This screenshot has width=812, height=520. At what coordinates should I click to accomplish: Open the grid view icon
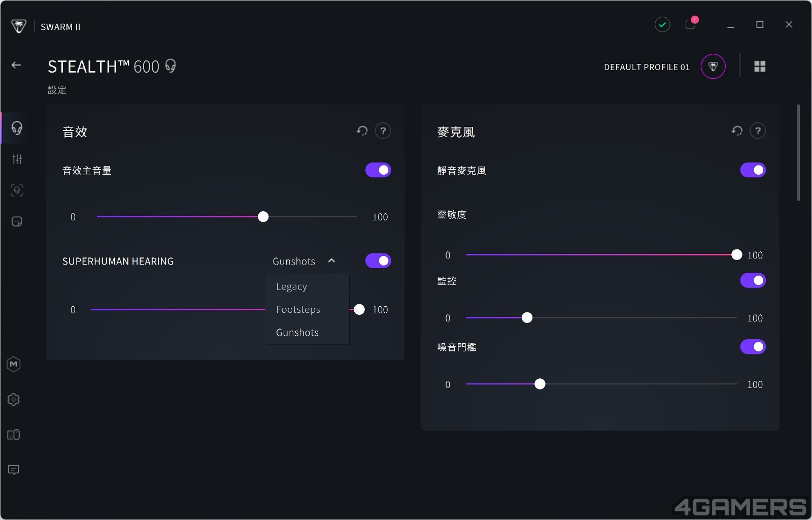(x=760, y=67)
